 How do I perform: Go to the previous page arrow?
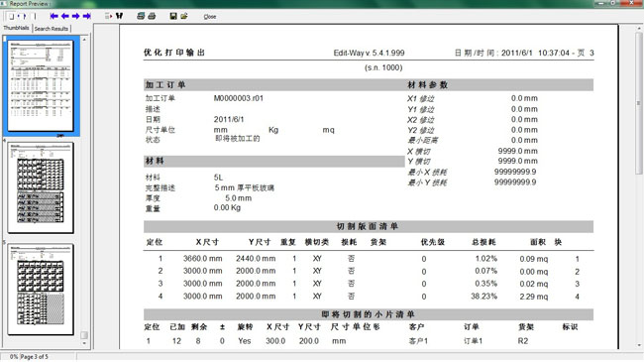coord(64,16)
